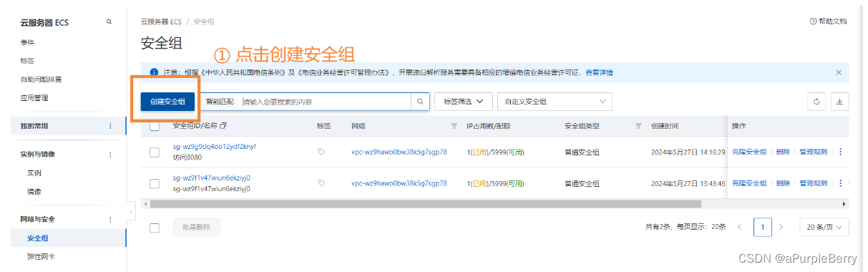The image size is (868, 272).
Task: Open help documentation icon
Action: click(813, 21)
